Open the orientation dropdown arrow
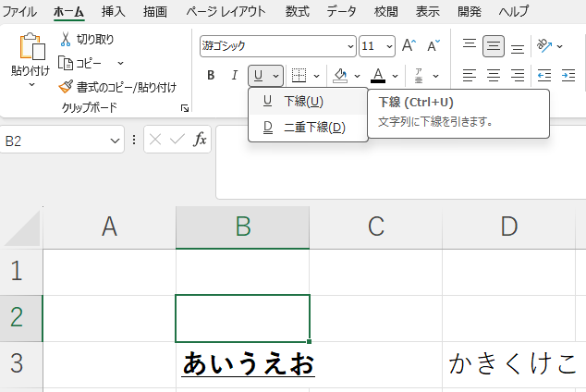 [559, 46]
